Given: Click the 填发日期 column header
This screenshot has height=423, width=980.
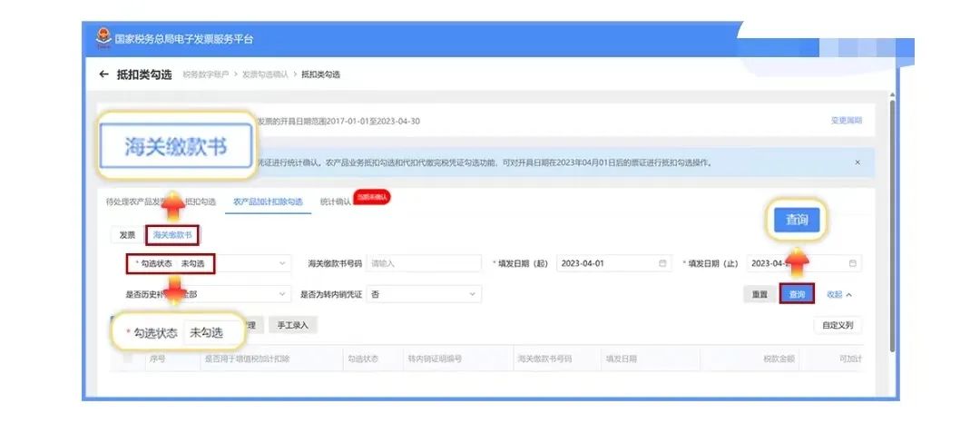Looking at the screenshot, I should (622, 359).
